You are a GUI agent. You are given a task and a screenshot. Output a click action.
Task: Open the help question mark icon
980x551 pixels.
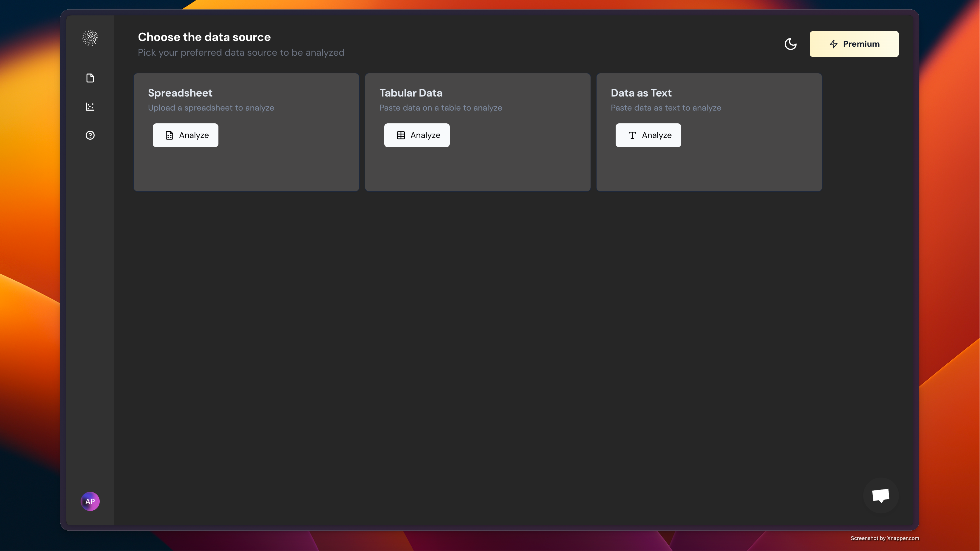click(x=90, y=135)
